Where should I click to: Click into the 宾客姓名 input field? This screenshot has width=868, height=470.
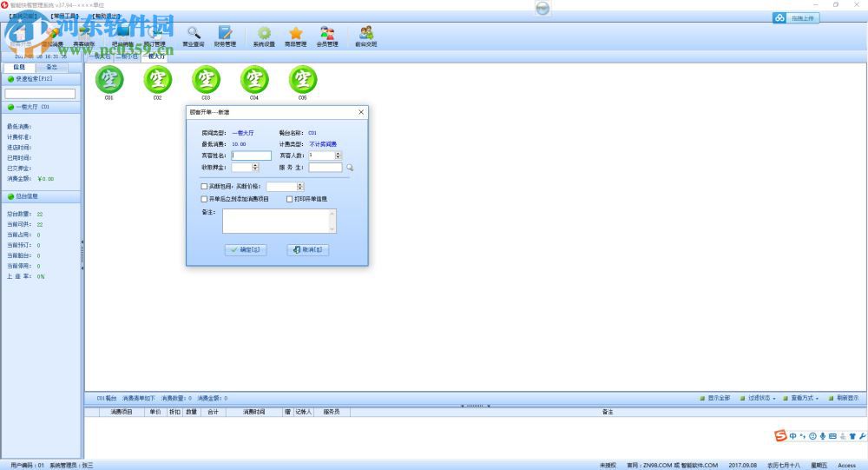coord(252,156)
